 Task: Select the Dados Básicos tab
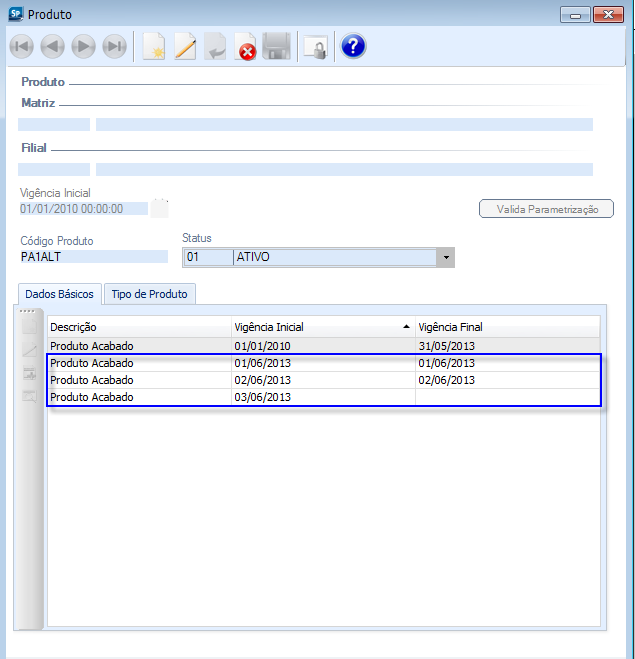[59, 294]
